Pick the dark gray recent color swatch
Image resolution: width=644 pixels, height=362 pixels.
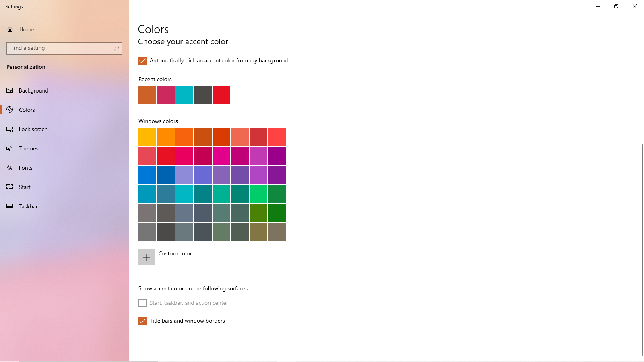203,95
